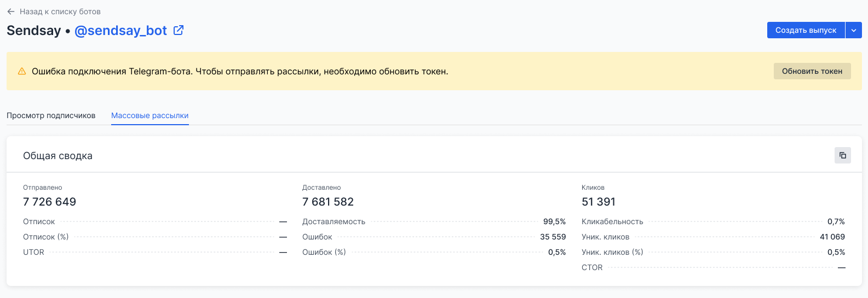Expand the dropdown arrow next to Создать выпуск
This screenshot has height=298, width=868.
(854, 30)
